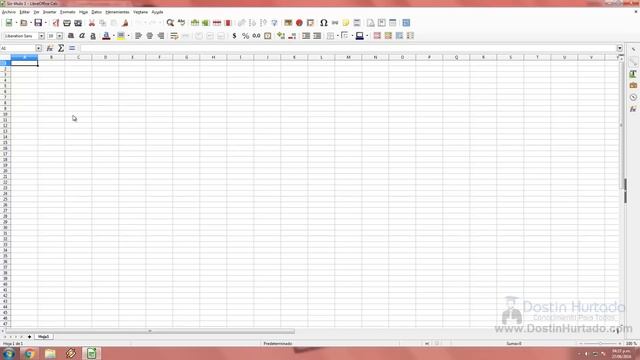Open background color dropdown arrow
Image resolution: width=640 pixels, height=360 pixels.
point(129,36)
